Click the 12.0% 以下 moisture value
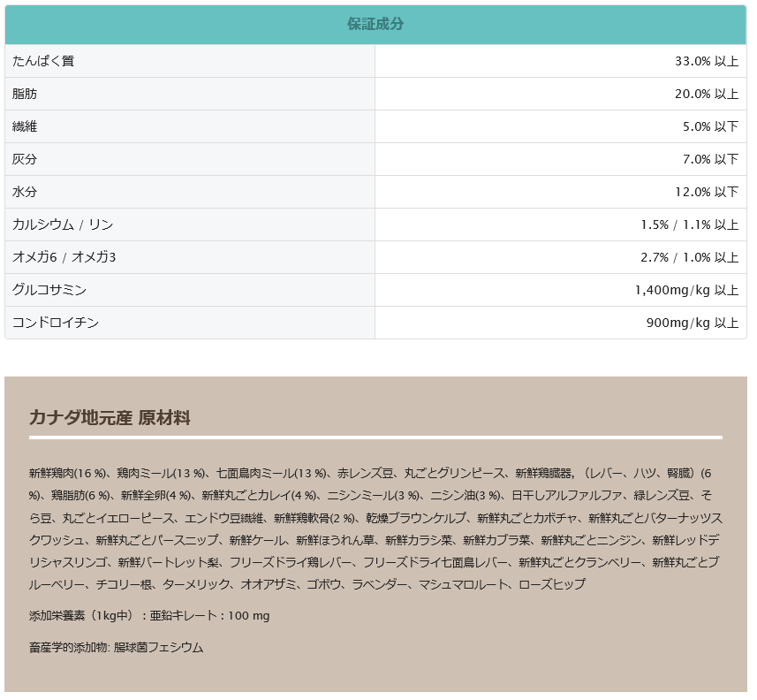 706,192
